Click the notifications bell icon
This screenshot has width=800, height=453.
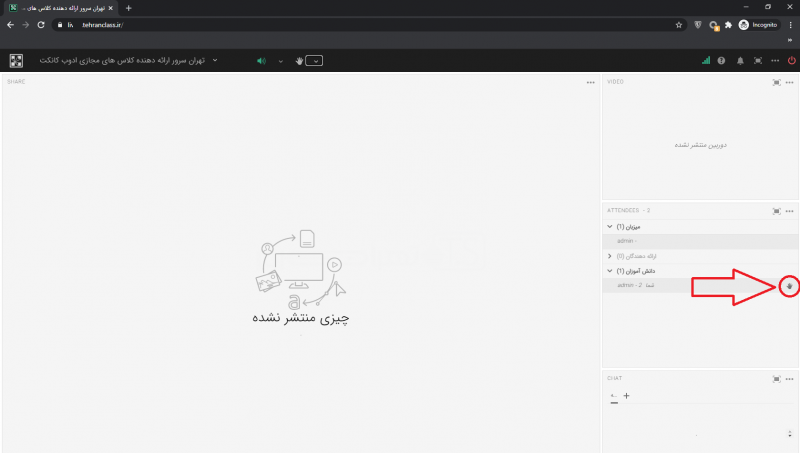740,61
